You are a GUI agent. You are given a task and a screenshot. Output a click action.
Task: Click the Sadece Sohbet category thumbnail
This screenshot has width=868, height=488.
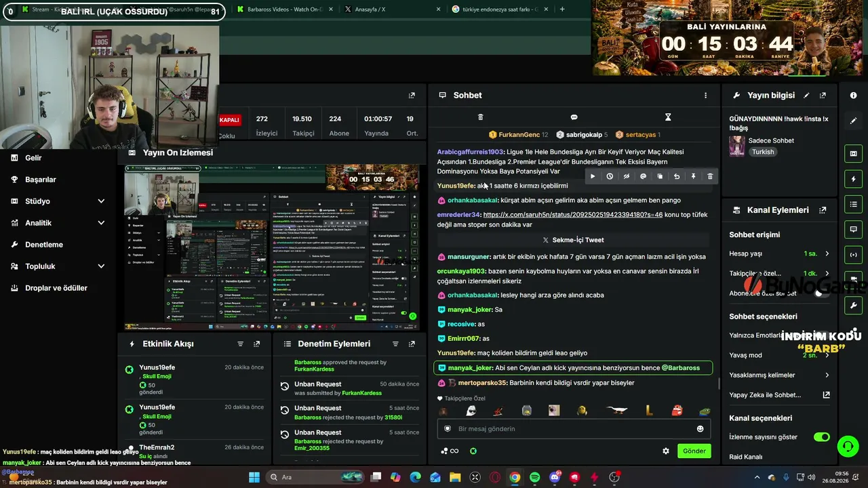tap(737, 146)
